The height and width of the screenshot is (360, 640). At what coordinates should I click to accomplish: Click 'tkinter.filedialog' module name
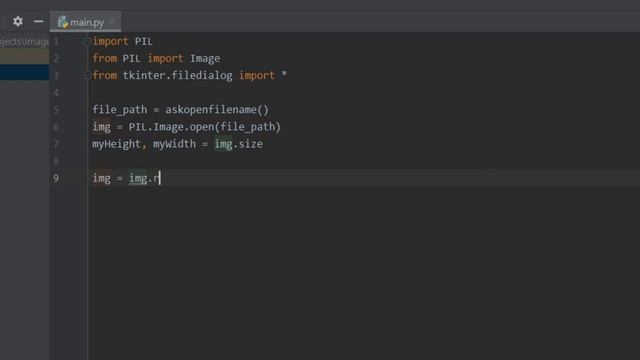coord(178,76)
